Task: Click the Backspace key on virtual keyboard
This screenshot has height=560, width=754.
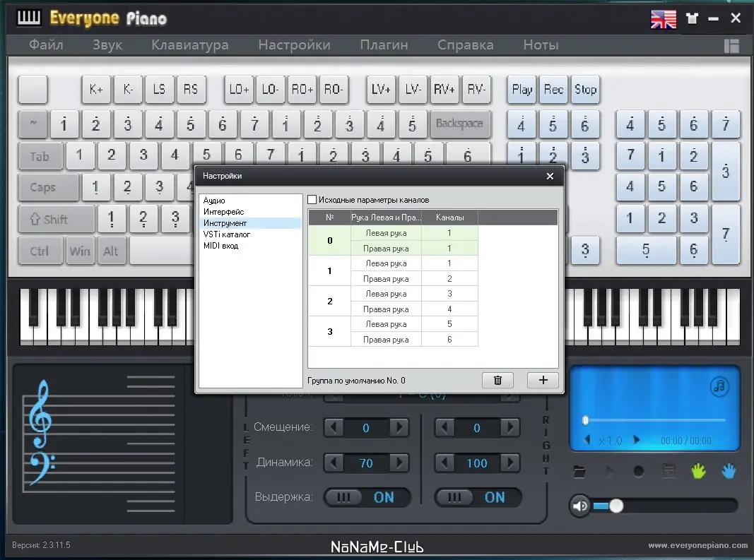Action: 459,124
